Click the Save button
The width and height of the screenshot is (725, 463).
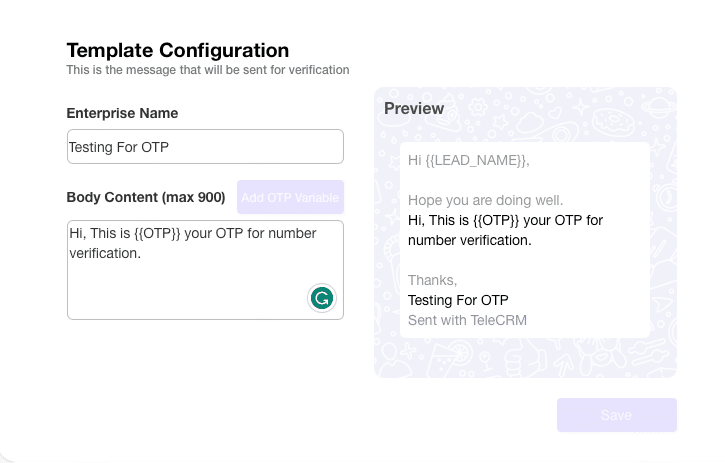[x=616, y=415]
